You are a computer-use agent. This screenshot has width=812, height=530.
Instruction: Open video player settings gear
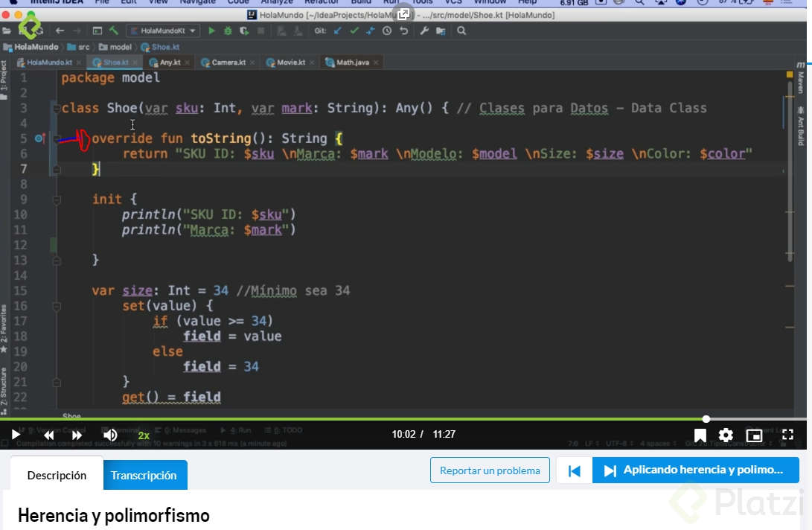pyautogui.click(x=726, y=435)
